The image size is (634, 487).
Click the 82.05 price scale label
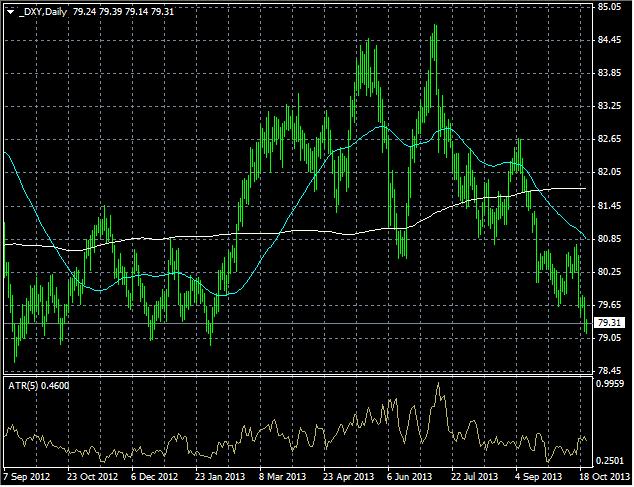tap(609, 172)
